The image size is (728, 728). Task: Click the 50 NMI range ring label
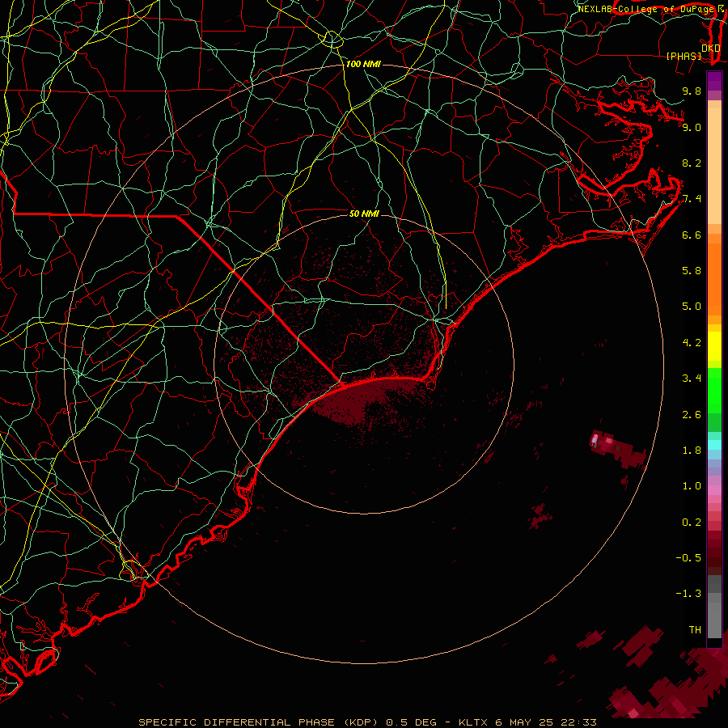[x=364, y=214]
